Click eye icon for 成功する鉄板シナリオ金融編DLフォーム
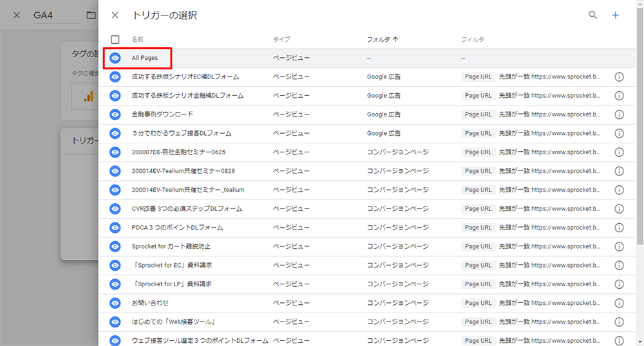The height and width of the screenshot is (346, 644). coord(115,96)
